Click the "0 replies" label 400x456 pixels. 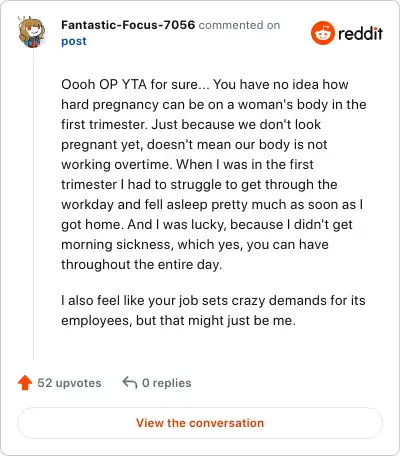click(167, 383)
